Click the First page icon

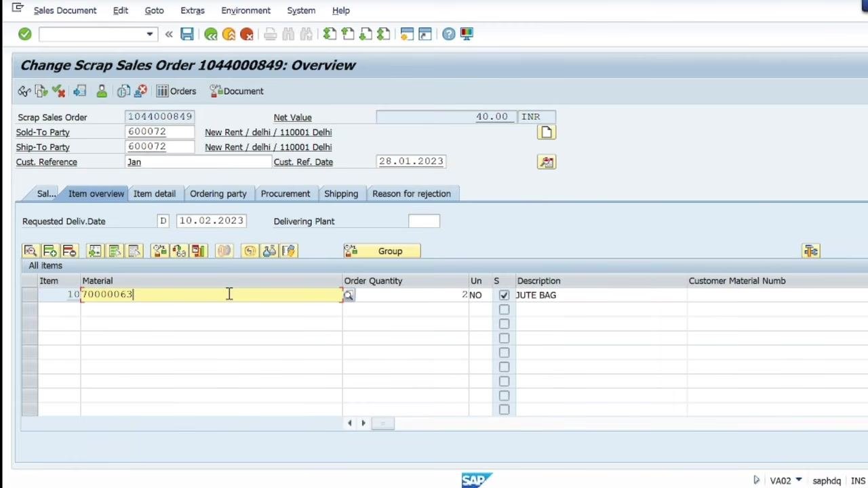(330, 34)
